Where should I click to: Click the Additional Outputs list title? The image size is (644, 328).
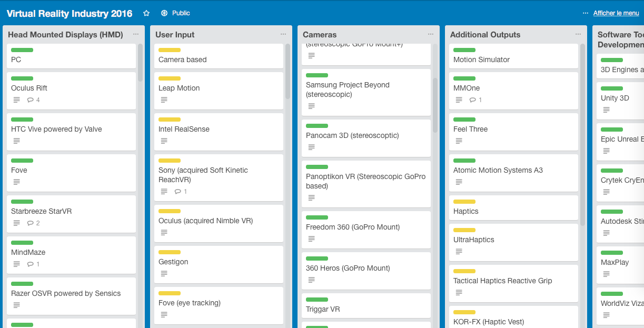(485, 35)
